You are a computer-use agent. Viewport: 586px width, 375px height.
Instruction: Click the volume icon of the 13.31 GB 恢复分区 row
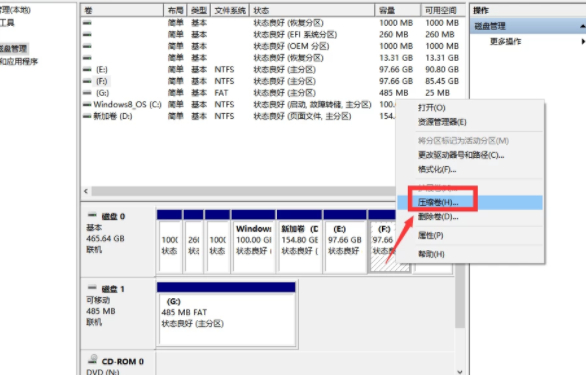tap(87, 58)
